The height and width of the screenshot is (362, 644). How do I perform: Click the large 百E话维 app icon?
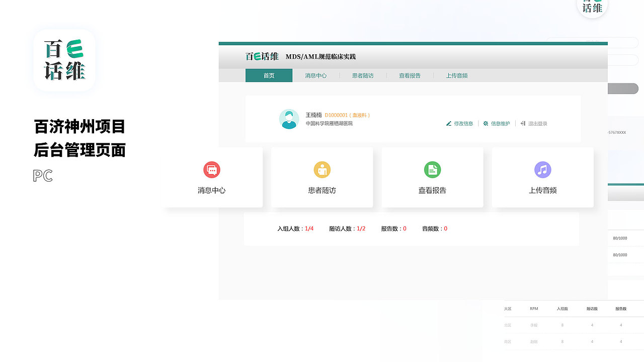click(64, 60)
